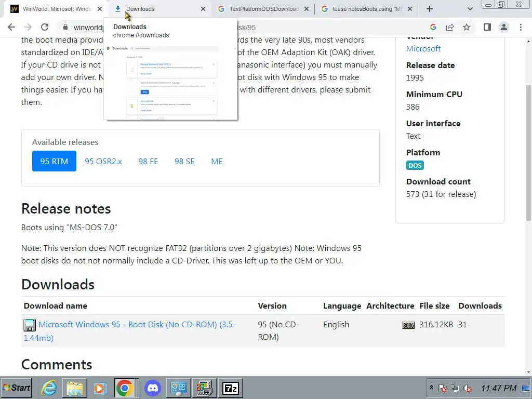Open the Microsoft vendor link
Image resolution: width=532 pixels, height=399 pixels.
pos(423,48)
